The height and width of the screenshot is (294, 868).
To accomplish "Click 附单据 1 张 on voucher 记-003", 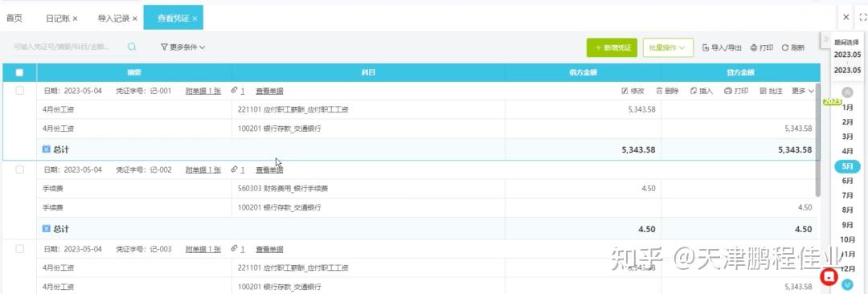I will (x=203, y=249).
